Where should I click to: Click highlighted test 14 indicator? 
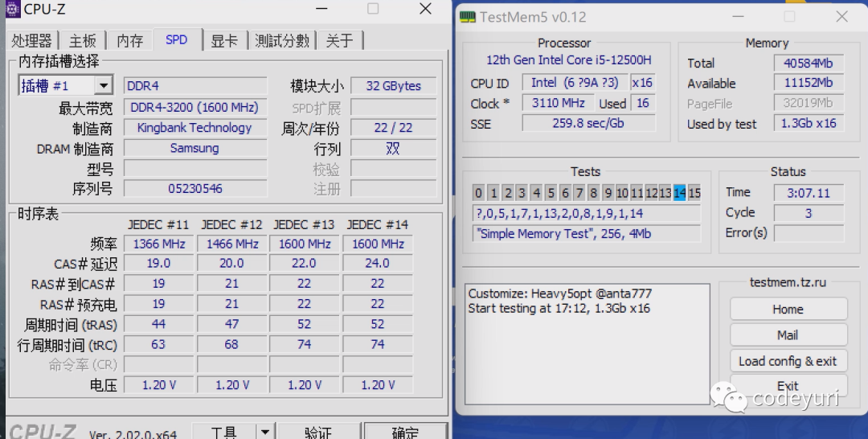680,193
